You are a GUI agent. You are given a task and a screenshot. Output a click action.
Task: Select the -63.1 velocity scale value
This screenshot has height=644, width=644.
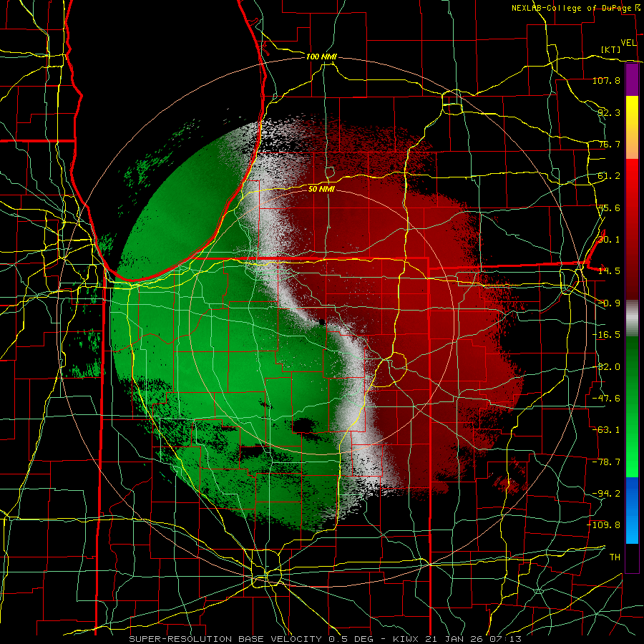pyautogui.click(x=606, y=430)
